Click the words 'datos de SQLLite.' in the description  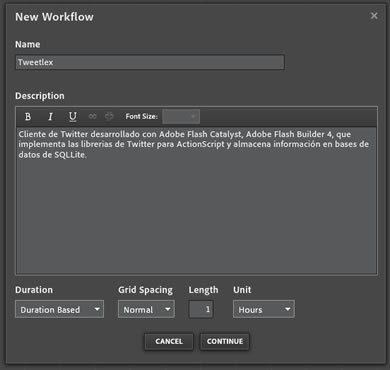(52, 155)
